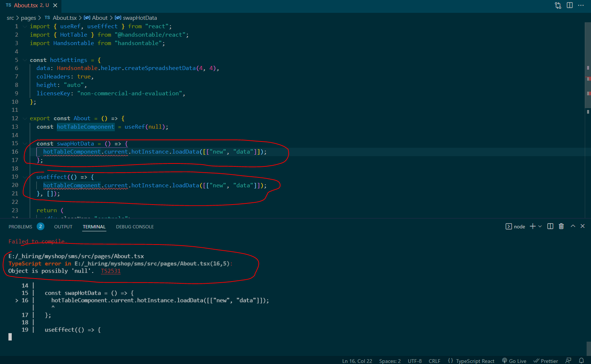Click the terminal vertical scrollbar
Screen dimensions: 591x364
pos(588,349)
